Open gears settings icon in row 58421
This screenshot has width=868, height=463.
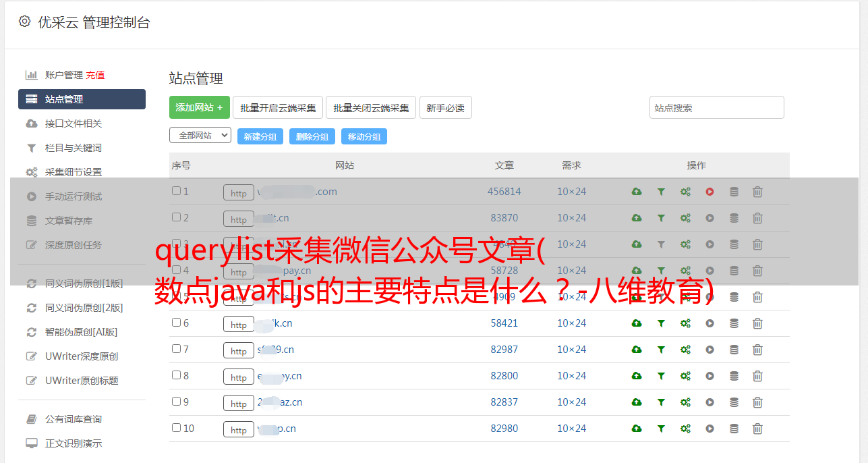tap(685, 323)
